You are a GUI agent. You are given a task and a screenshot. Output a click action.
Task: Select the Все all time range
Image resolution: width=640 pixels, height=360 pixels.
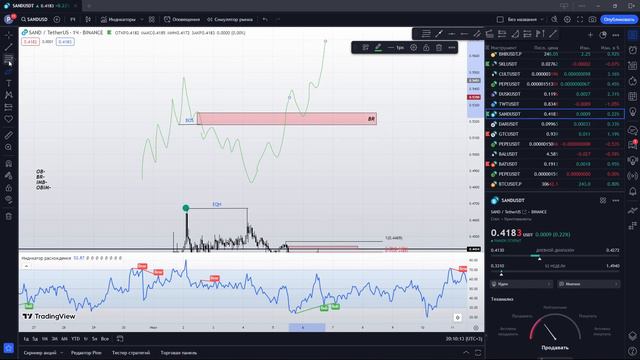click(x=105, y=339)
